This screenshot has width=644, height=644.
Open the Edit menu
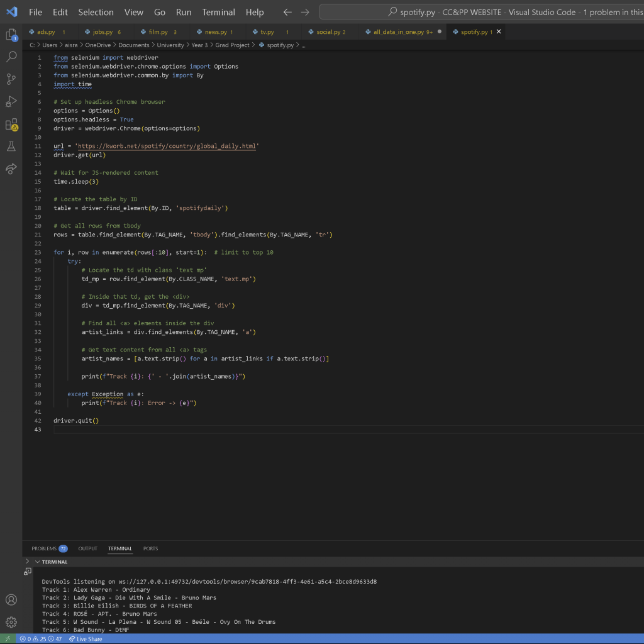(x=60, y=13)
